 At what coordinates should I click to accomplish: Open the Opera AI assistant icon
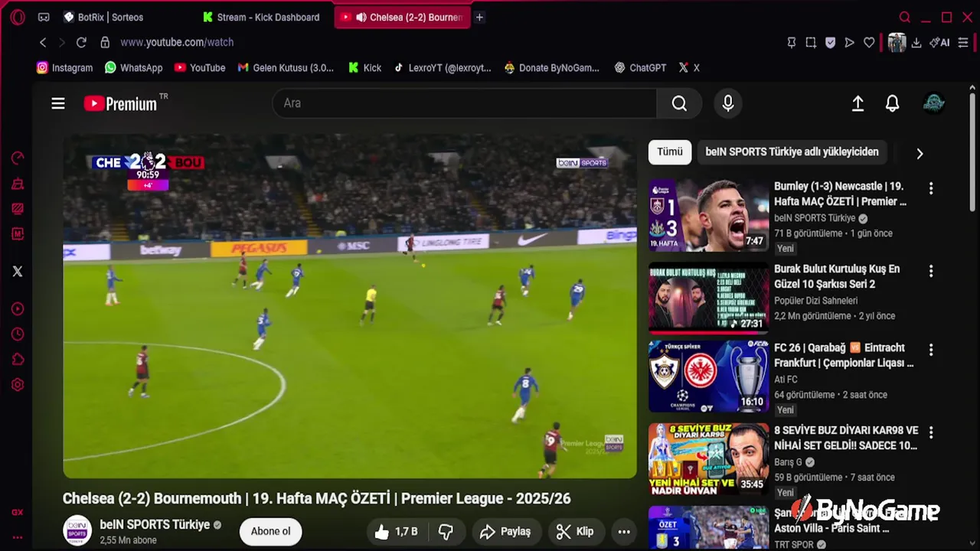coord(939,43)
